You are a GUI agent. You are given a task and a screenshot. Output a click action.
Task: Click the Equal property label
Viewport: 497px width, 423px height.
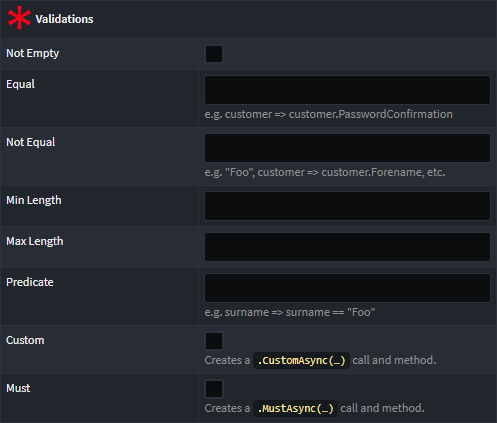pyautogui.click(x=21, y=84)
